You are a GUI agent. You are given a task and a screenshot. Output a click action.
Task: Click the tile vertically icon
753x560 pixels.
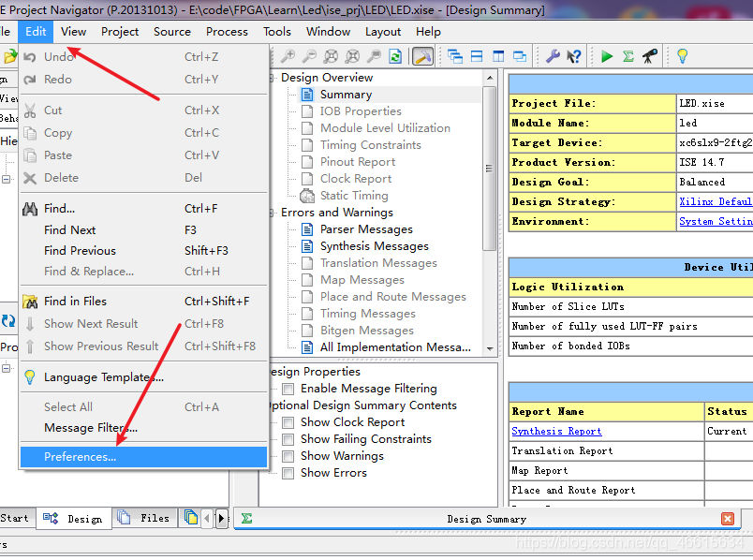click(x=498, y=56)
